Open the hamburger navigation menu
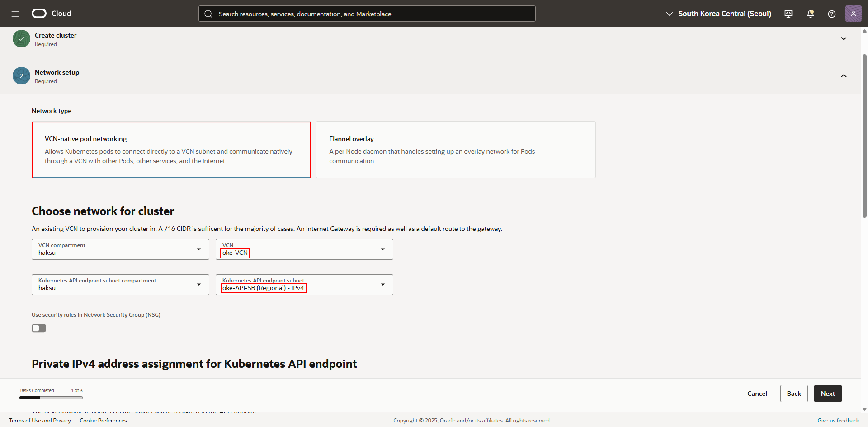 (15, 14)
